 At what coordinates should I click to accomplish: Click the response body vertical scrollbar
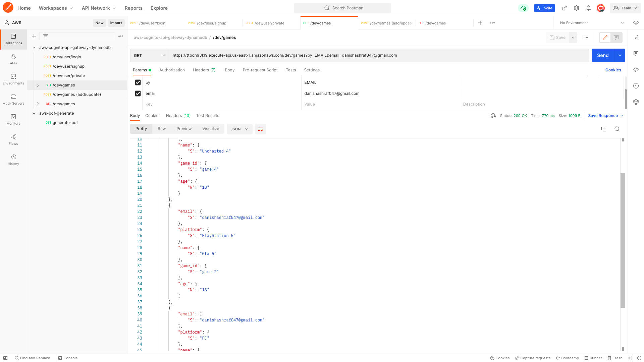point(623,240)
